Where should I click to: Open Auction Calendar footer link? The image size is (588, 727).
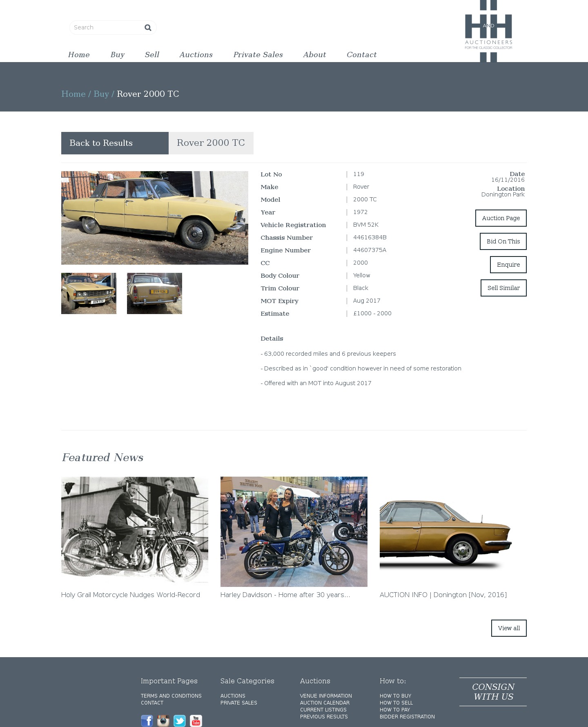[325, 703]
